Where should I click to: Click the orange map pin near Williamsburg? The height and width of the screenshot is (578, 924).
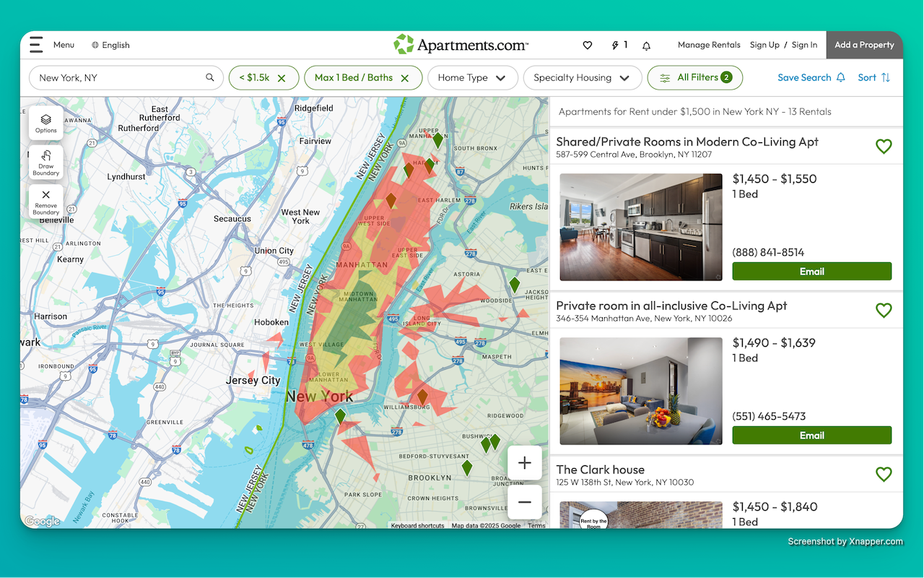422,397
